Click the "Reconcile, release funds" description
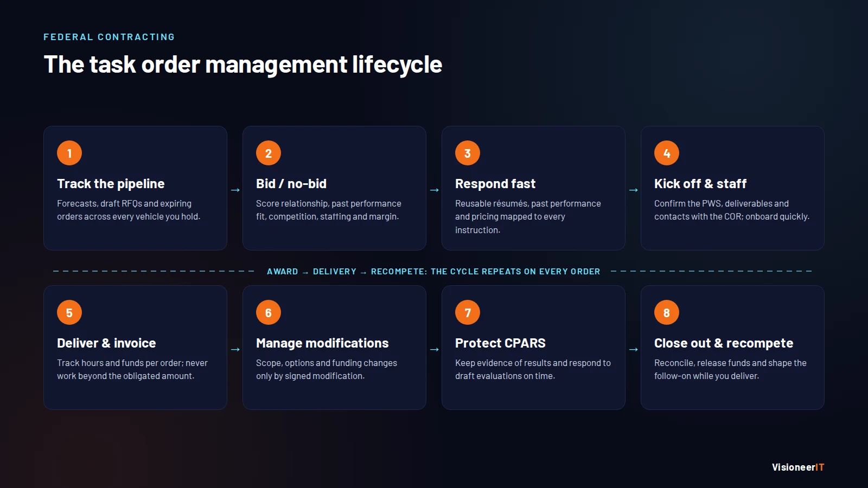Image resolution: width=868 pixels, height=488 pixels. pyautogui.click(x=730, y=369)
